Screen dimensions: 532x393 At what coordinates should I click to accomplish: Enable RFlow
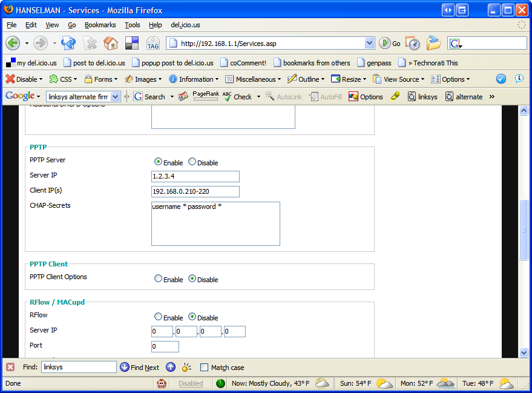click(x=158, y=317)
